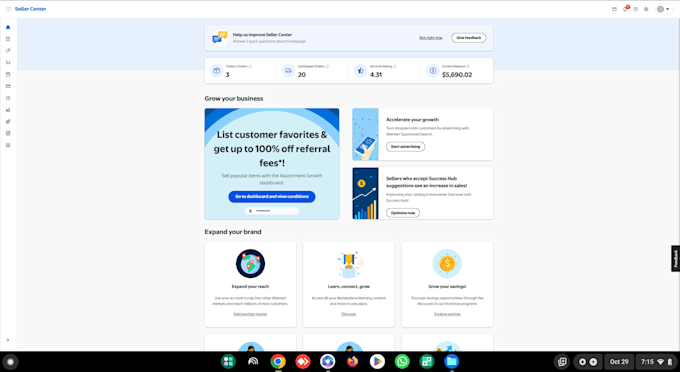This screenshot has width=680, height=372.
Task: Click the $5,690.02 balance value
Action: coord(457,75)
